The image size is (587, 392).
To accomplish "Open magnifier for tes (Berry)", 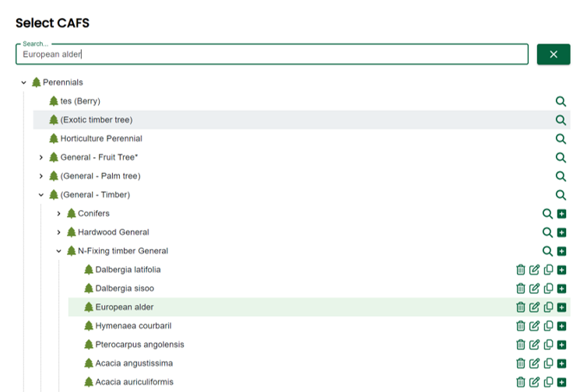I will [561, 101].
